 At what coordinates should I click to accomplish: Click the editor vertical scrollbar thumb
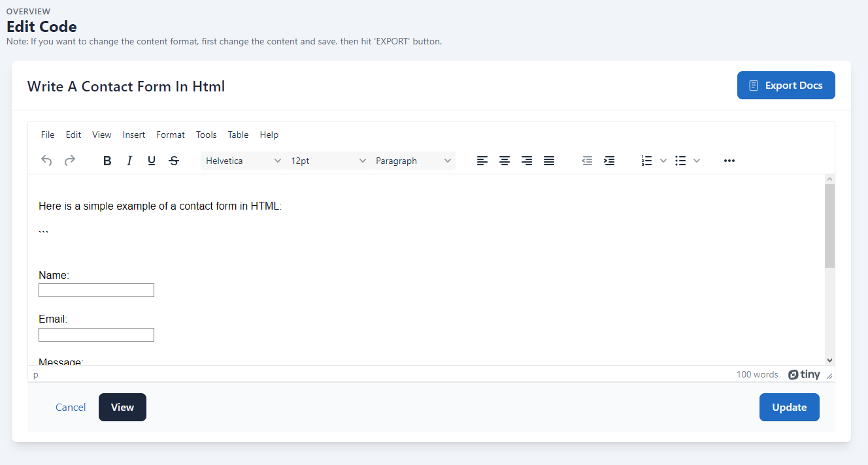pyautogui.click(x=829, y=226)
